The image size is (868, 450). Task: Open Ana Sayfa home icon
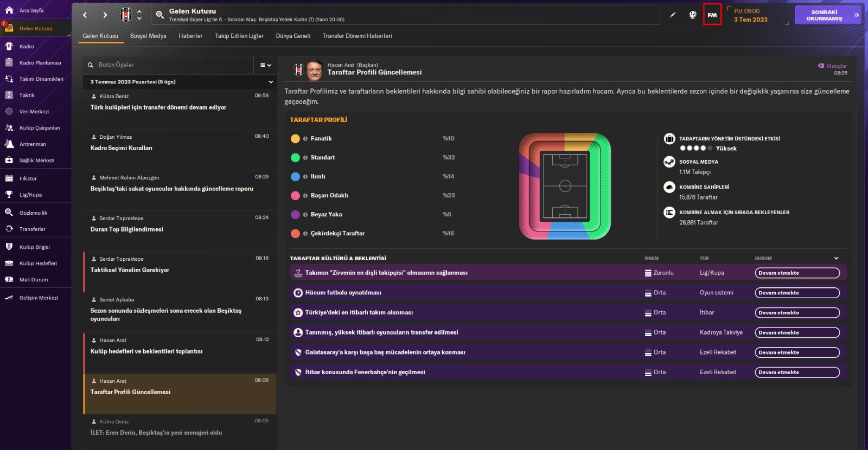tap(9, 10)
